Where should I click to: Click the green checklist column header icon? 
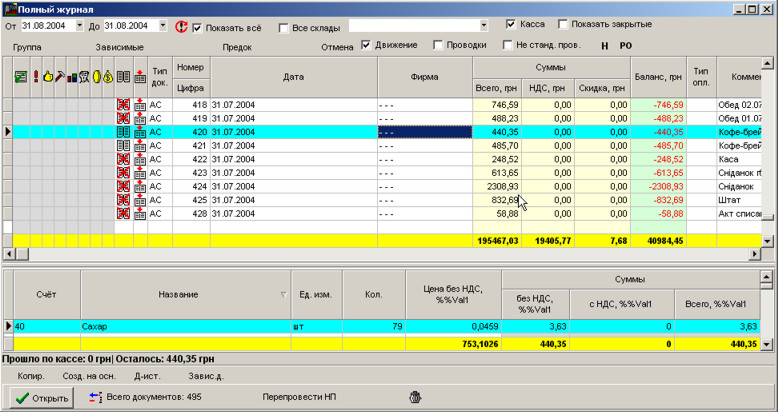pyautogui.click(x=20, y=77)
